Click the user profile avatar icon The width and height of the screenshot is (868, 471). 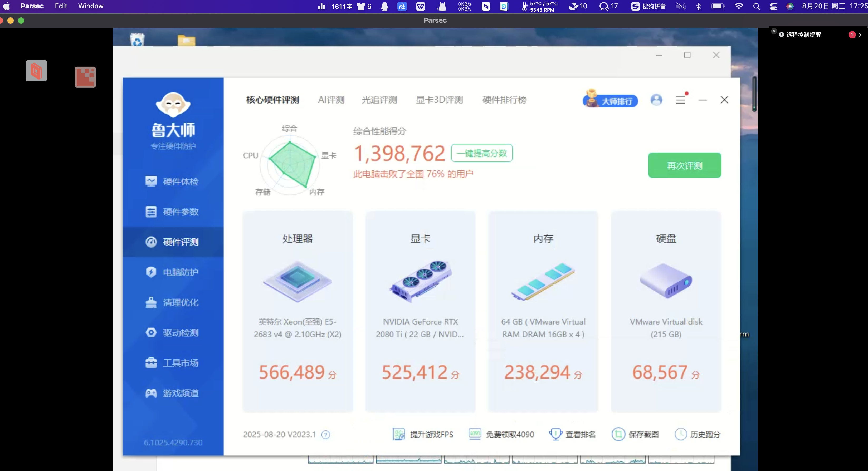click(x=656, y=100)
